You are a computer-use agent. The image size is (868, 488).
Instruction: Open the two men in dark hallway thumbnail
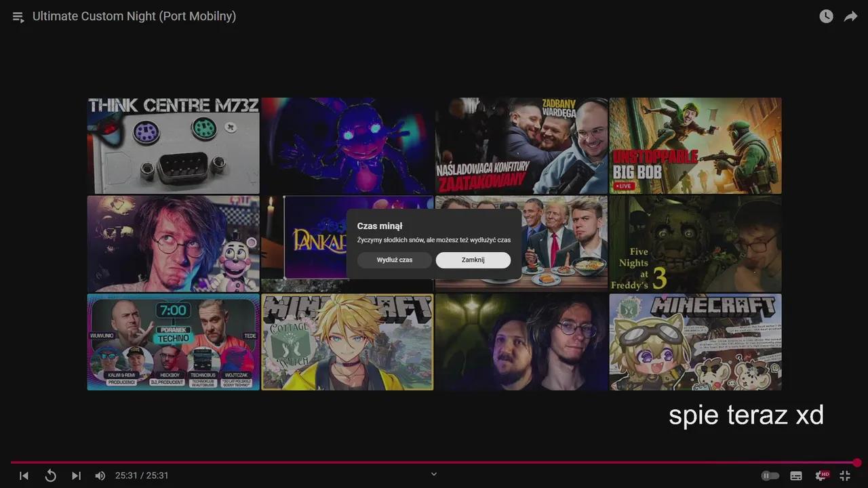point(521,342)
